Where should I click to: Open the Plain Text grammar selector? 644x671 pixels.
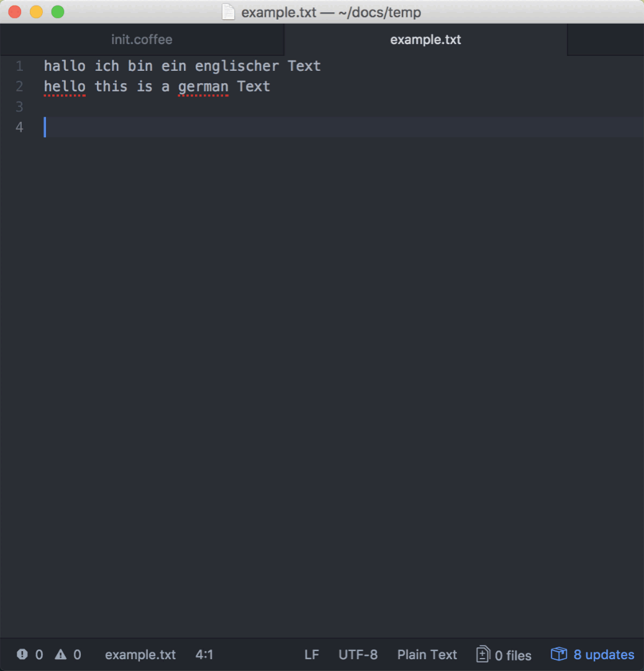point(427,654)
